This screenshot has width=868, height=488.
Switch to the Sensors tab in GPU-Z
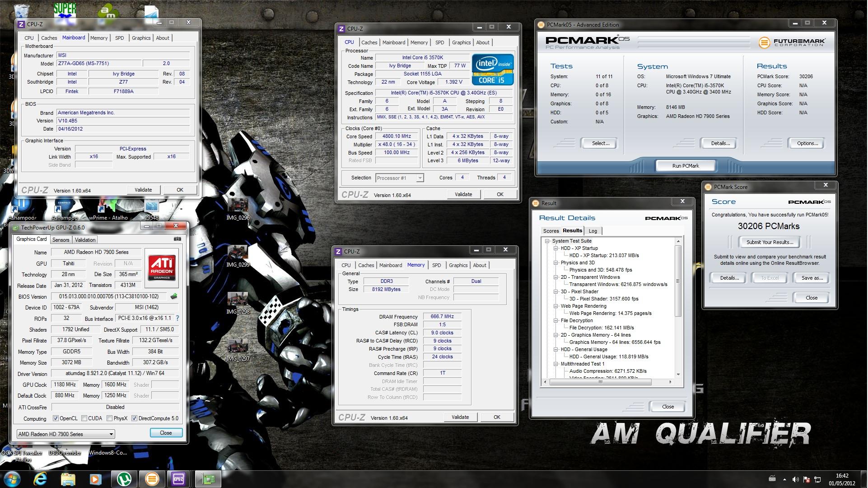61,240
